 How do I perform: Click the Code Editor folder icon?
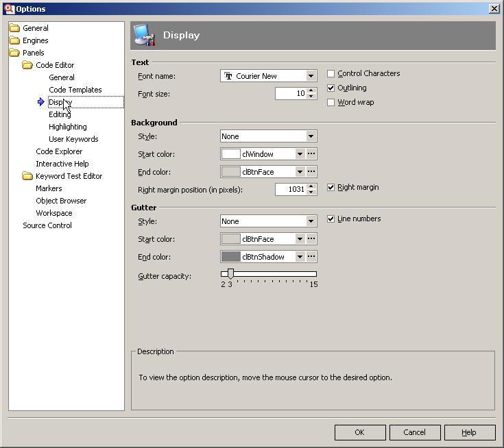point(27,65)
